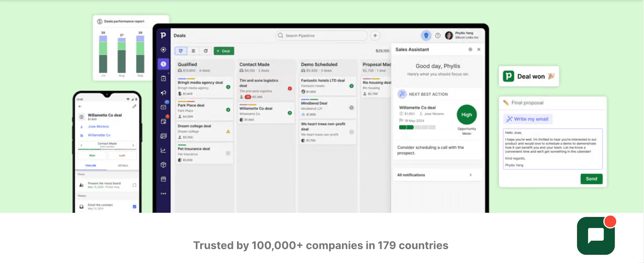Click red overdue icon on Tim and sons deal
Screen dimensions: 644x263
(x=290, y=88)
